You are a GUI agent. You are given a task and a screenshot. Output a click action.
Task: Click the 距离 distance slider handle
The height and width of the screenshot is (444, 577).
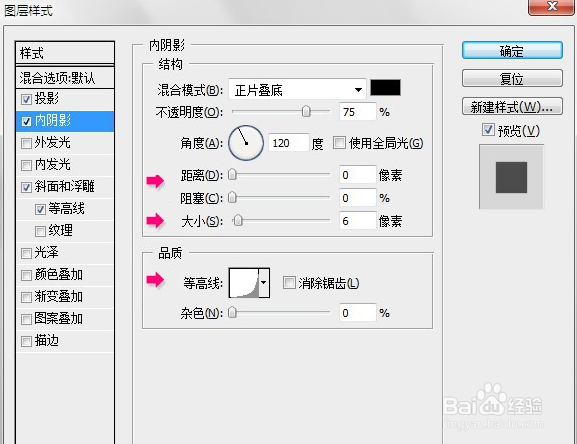click(x=232, y=174)
